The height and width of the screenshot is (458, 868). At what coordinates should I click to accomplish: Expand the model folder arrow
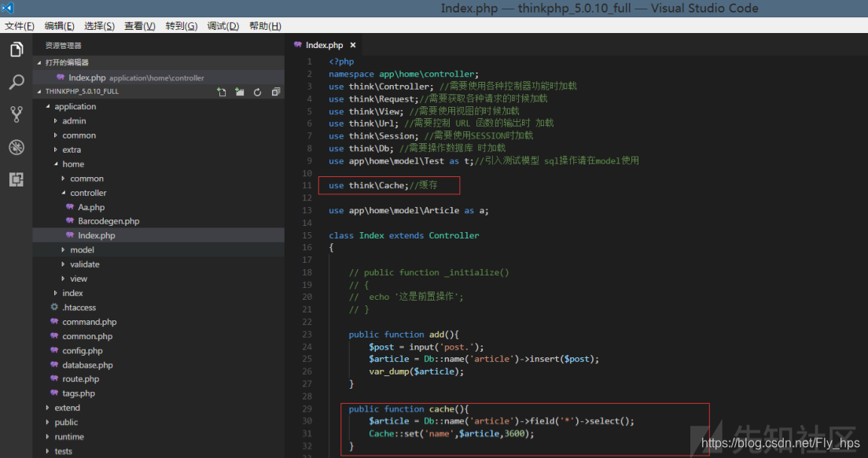[x=63, y=249]
